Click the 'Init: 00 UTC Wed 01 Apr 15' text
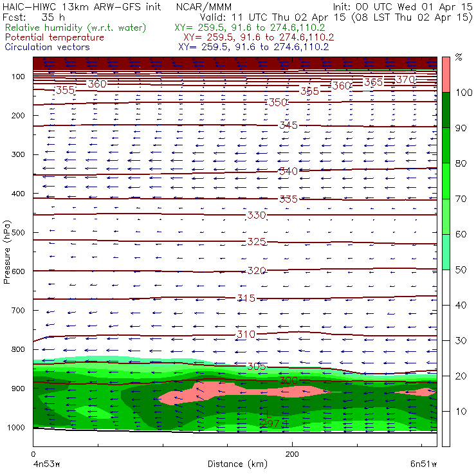The height and width of the screenshot is (476, 476). pyautogui.click(x=403, y=7)
